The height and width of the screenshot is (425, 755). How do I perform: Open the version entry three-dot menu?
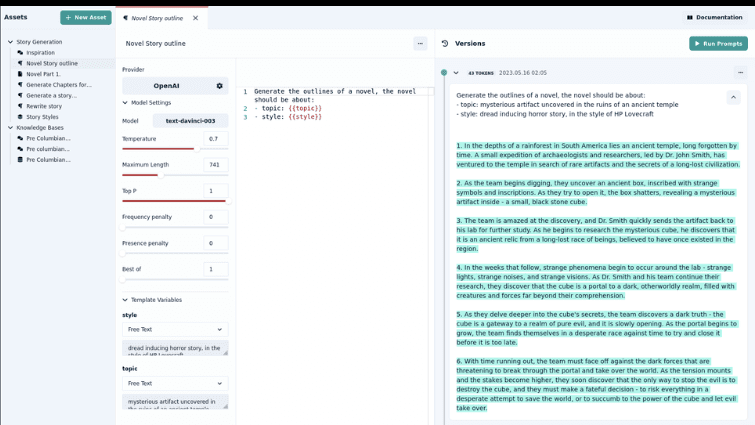pyautogui.click(x=740, y=73)
